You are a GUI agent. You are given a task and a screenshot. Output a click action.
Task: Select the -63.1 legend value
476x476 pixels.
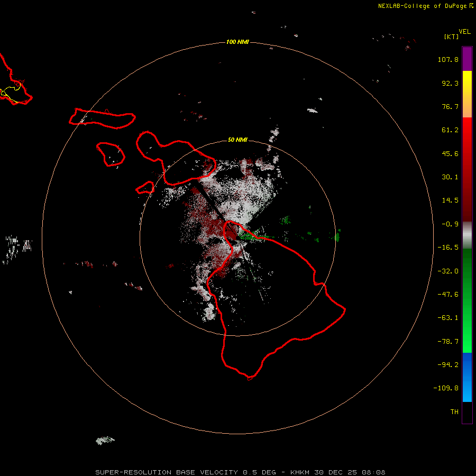(x=448, y=318)
